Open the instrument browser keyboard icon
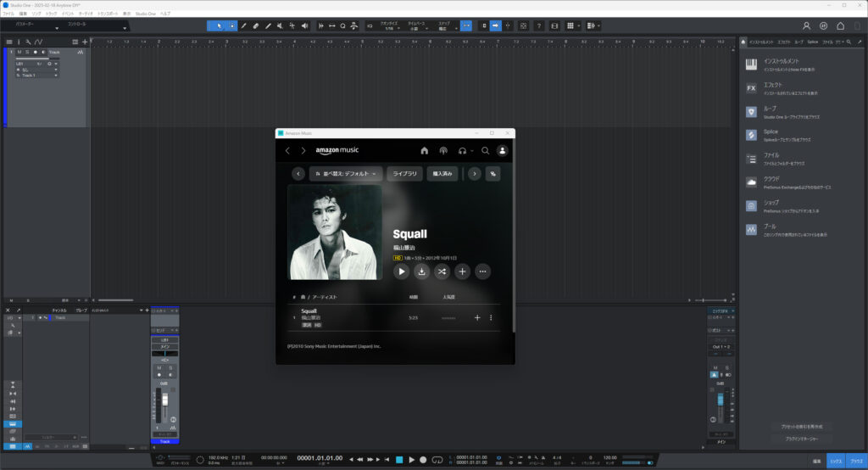868x470 pixels. click(751, 64)
